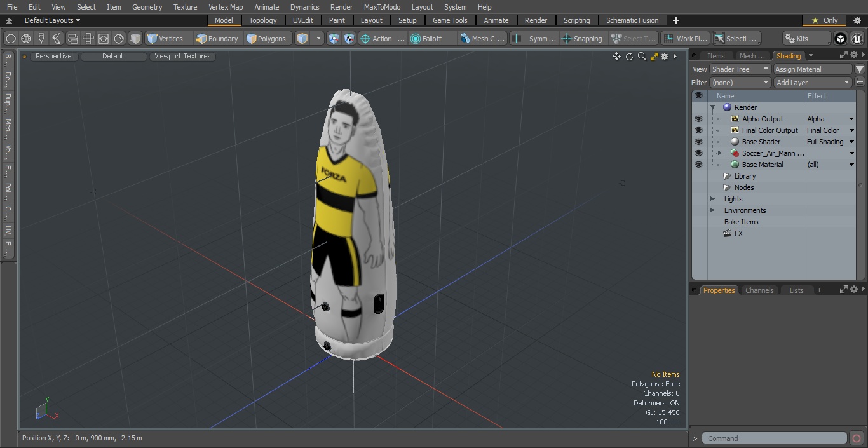Image resolution: width=868 pixels, height=448 pixels.
Task: Open the File menu
Action: point(12,7)
